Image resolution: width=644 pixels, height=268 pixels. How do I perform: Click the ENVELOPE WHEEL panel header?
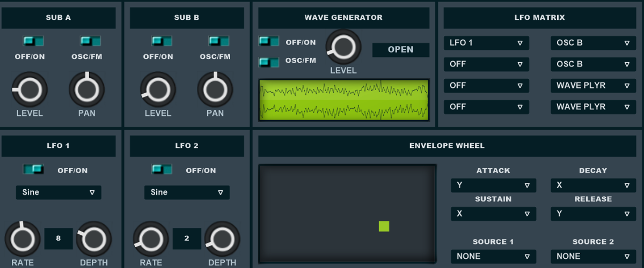(447, 146)
